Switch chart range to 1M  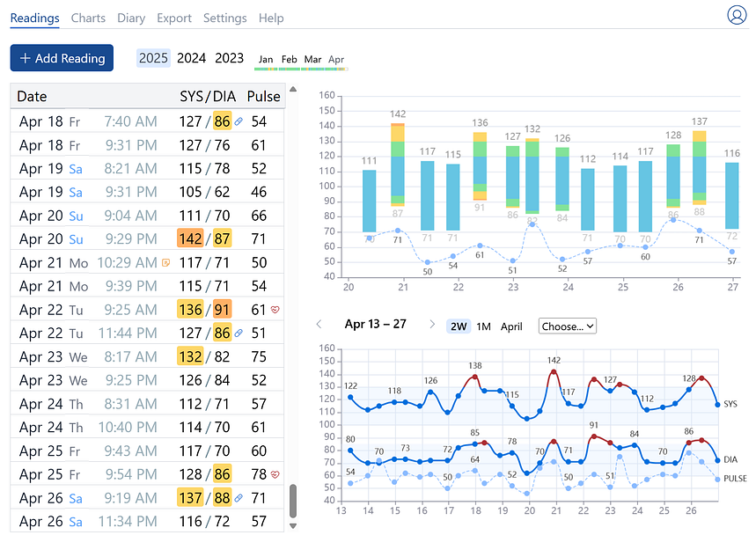(483, 326)
